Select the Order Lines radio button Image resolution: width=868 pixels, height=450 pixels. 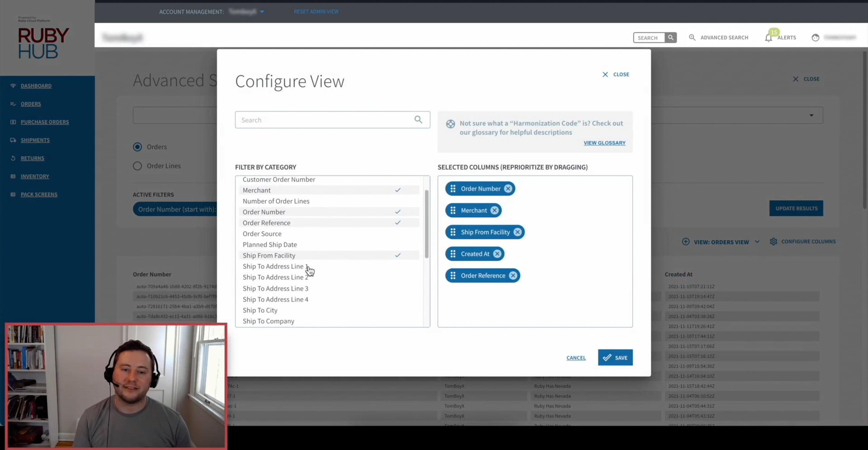click(x=137, y=166)
